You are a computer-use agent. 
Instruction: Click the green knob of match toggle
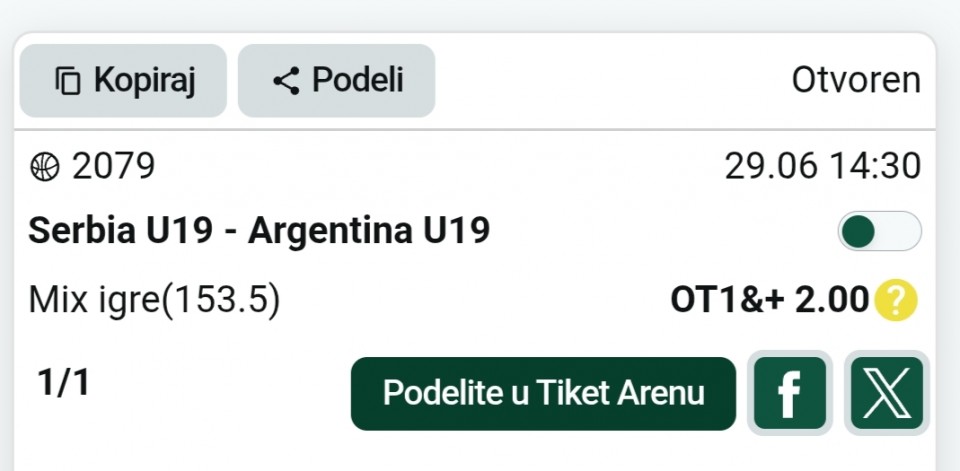[858, 231]
